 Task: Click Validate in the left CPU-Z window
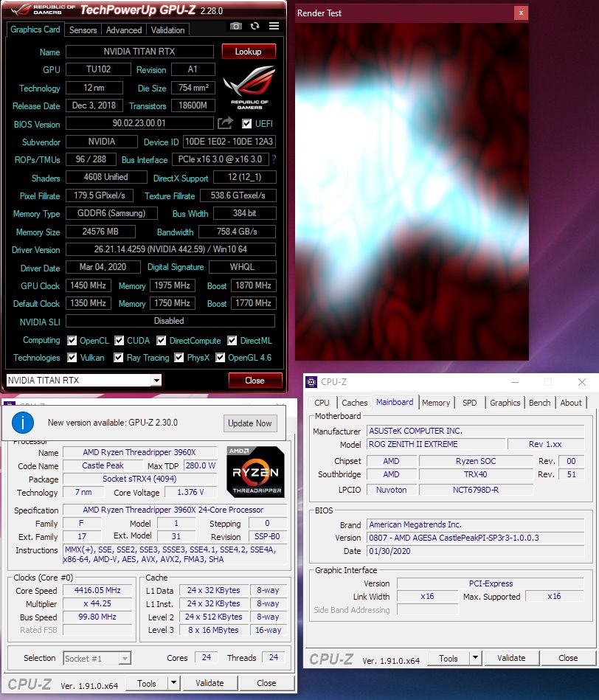click(210, 682)
